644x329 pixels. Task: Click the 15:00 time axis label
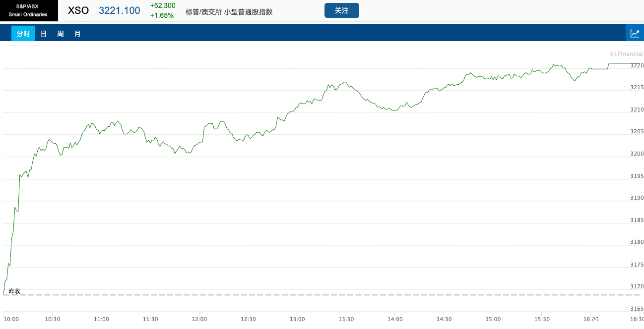click(x=493, y=319)
